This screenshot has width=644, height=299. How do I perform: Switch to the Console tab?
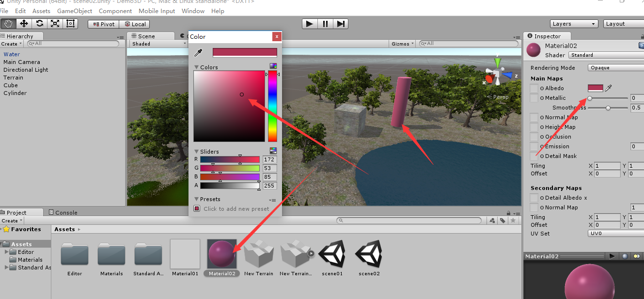63,212
